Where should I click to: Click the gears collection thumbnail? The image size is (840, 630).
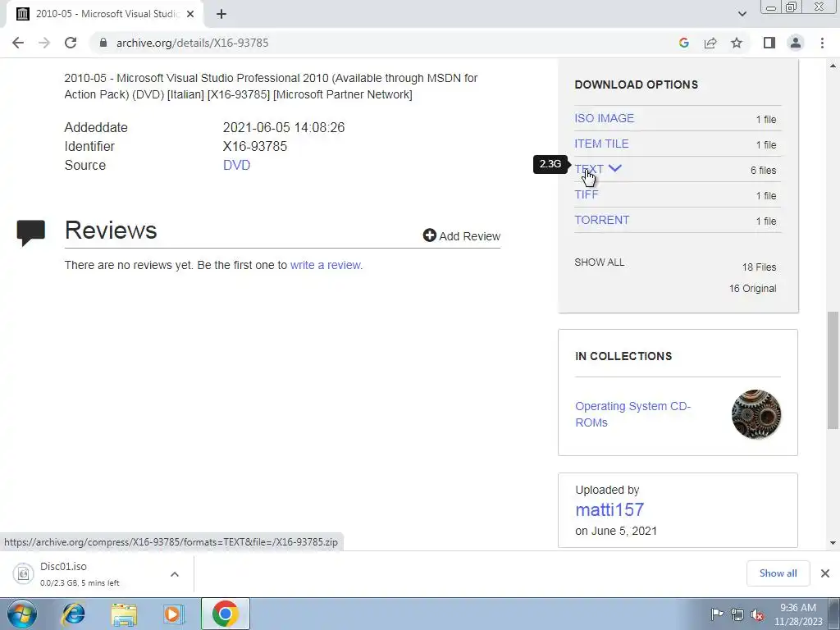point(756,414)
